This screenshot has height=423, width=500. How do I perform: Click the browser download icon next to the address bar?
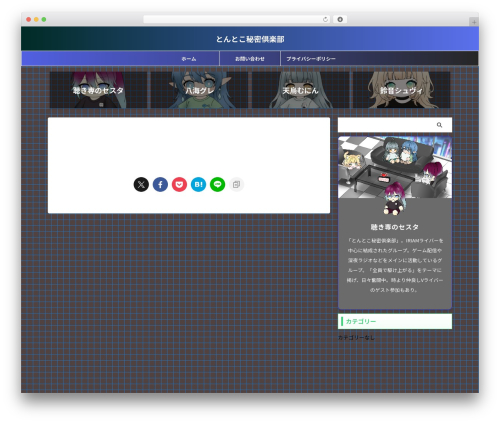(x=340, y=19)
